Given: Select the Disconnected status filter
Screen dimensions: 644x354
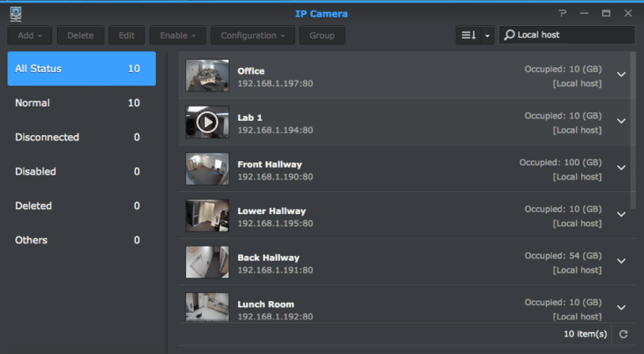Looking at the screenshot, I should 81,138.
